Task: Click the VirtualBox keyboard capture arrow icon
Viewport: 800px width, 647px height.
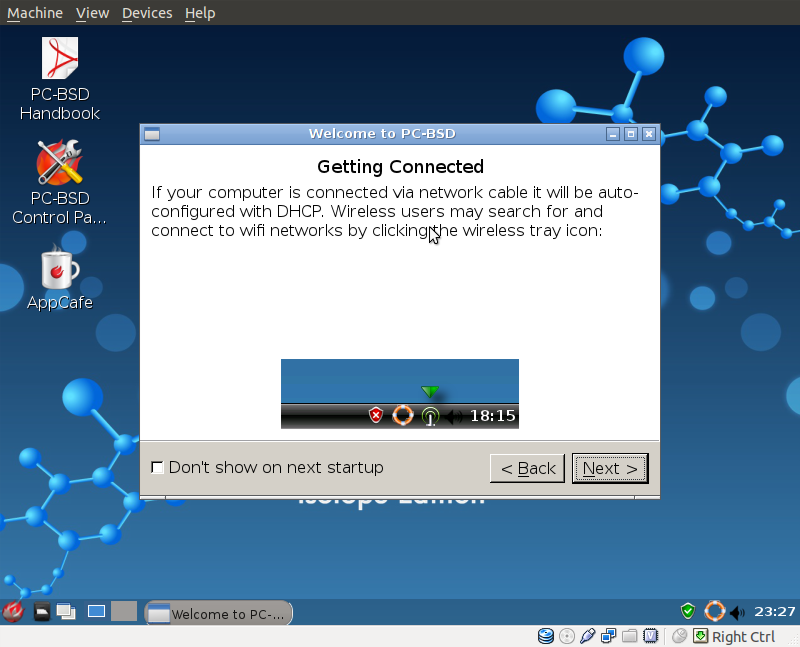Action: click(701, 636)
